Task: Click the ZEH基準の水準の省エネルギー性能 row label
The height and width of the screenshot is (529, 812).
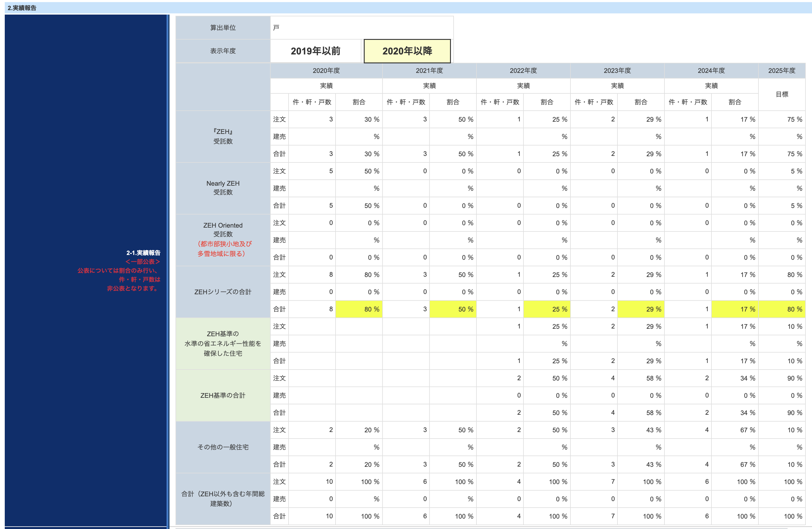Action: point(223,343)
